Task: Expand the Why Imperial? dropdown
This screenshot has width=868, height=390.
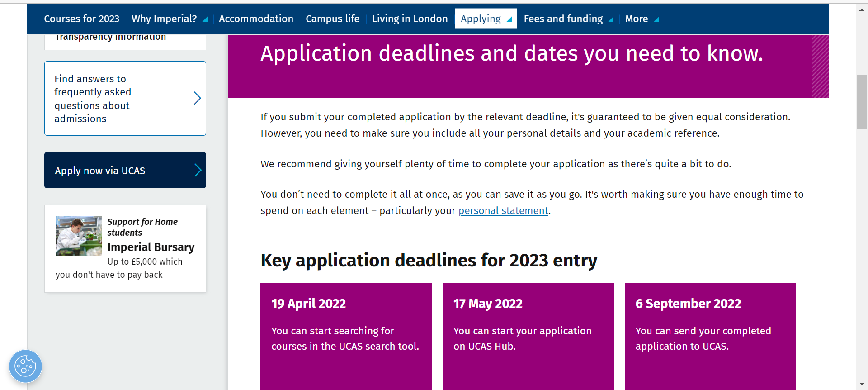Action: tap(205, 19)
